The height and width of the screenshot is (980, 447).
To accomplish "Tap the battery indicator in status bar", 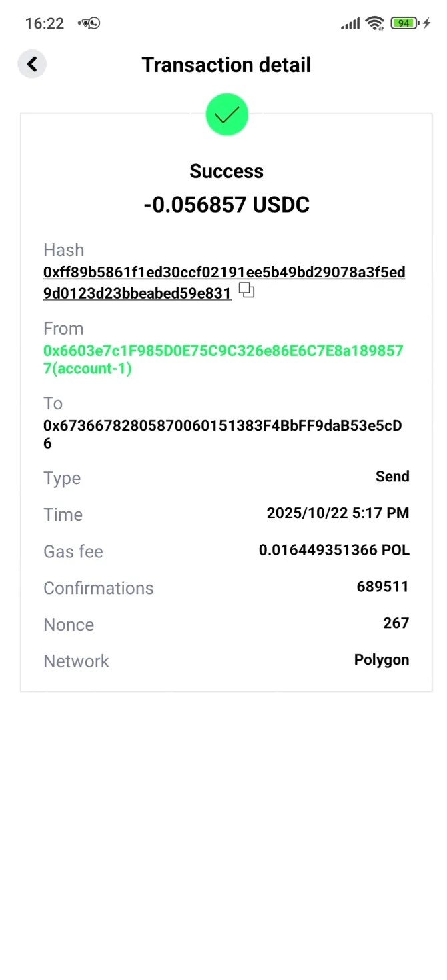I will [404, 23].
